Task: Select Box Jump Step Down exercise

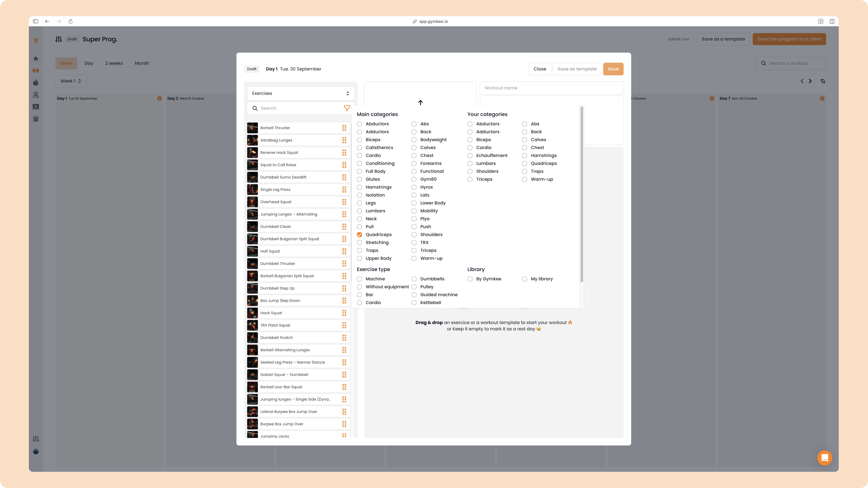Action: point(298,301)
